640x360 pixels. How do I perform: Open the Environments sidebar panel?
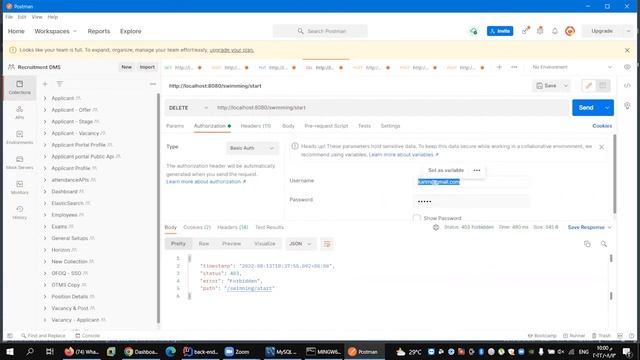click(x=20, y=138)
